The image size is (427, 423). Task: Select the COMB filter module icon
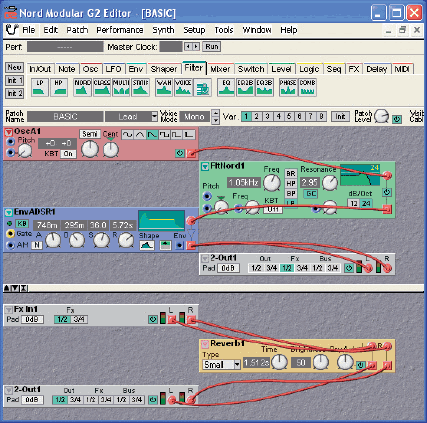click(307, 88)
